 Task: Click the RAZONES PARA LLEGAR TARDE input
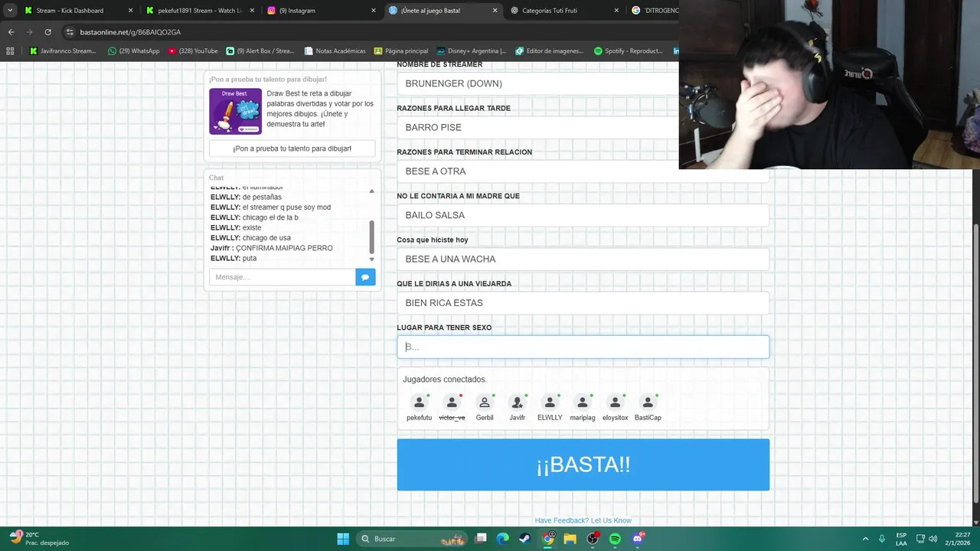pos(537,127)
